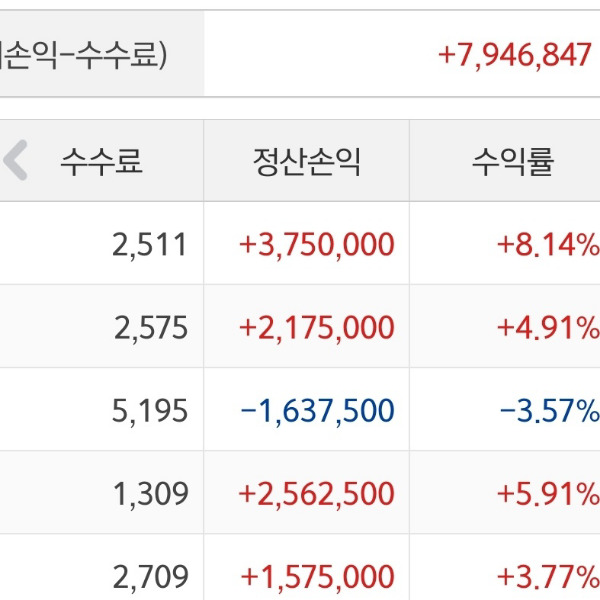Click the -1,637,500 loss cell

316,410
